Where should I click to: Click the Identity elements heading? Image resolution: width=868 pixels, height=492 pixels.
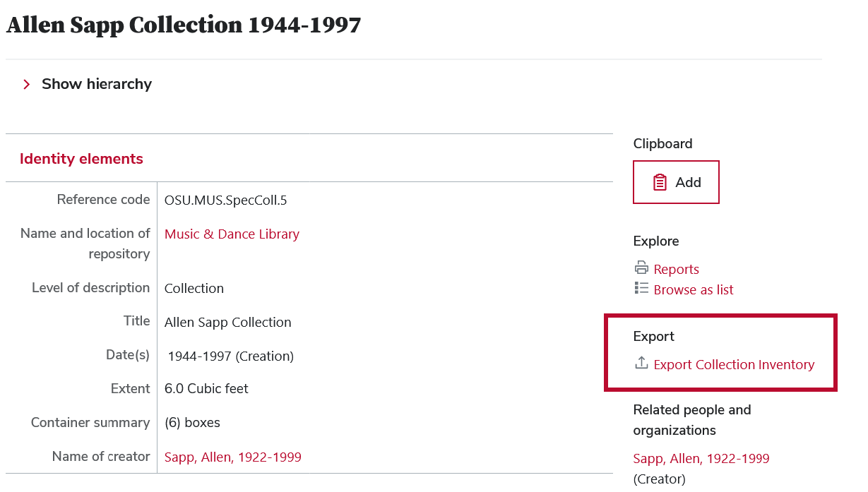point(81,159)
